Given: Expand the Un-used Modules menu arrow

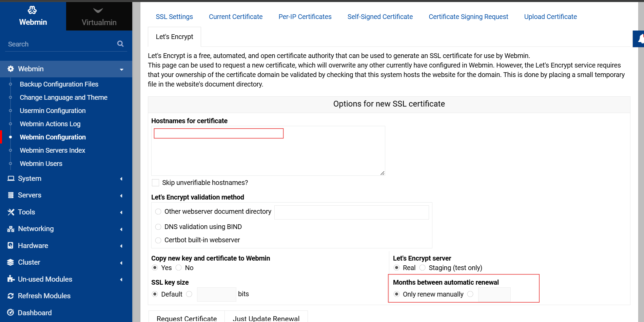Looking at the screenshot, I should [x=121, y=280].
